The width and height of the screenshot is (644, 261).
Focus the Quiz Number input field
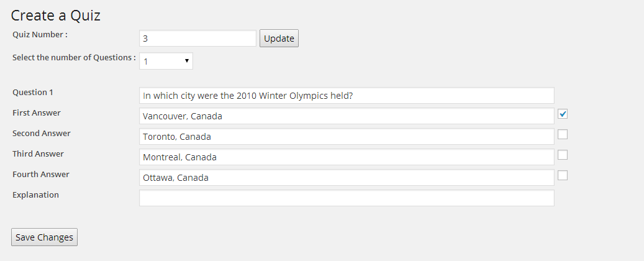tap(197, 39)
